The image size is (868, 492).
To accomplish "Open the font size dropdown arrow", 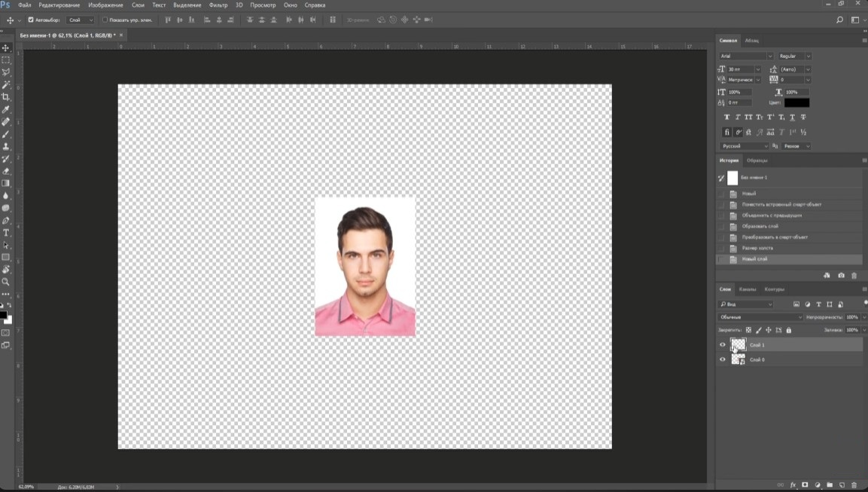I will point(758,69).
